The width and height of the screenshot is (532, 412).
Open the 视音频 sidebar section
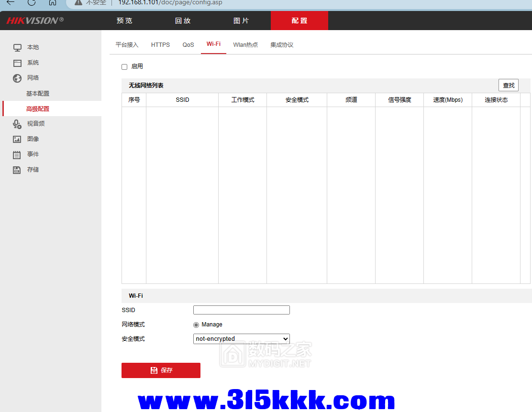coord(36,123)
